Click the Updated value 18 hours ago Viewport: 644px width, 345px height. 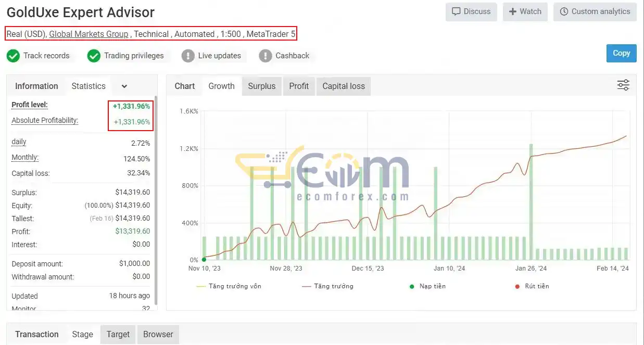[x=130, y=296]
